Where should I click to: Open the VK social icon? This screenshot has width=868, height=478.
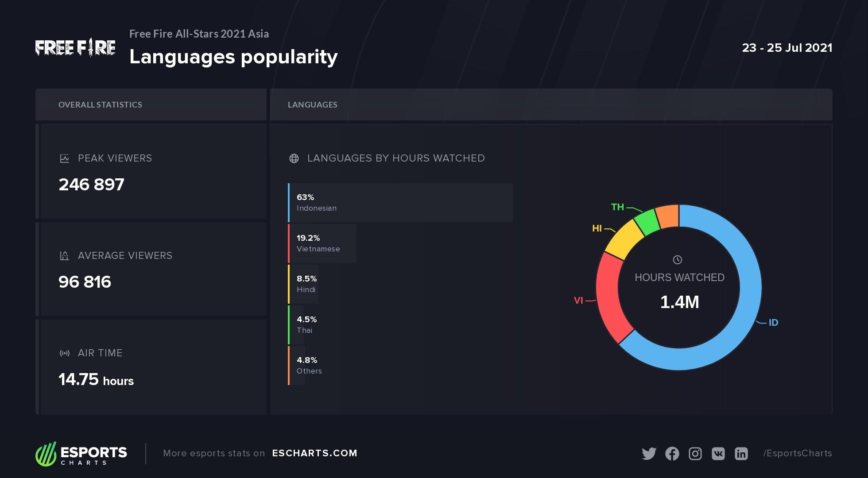[x=718, y=454]
